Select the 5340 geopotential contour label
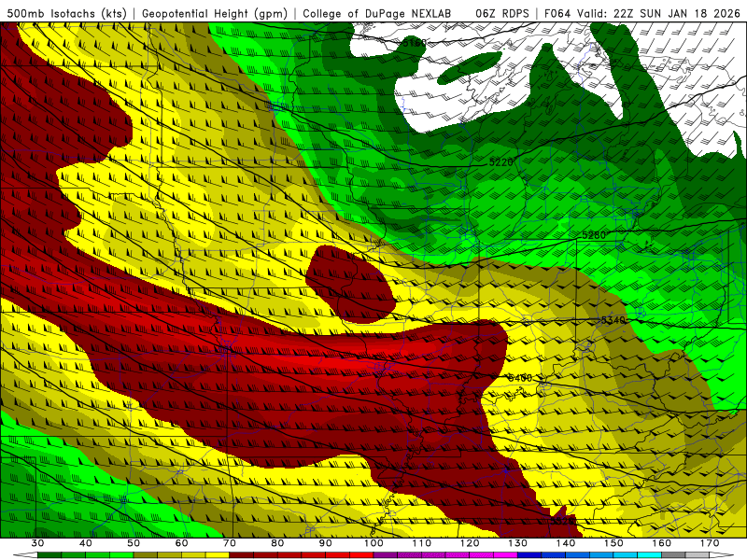The width and height of the screenshot is (747, 560). 612,320
